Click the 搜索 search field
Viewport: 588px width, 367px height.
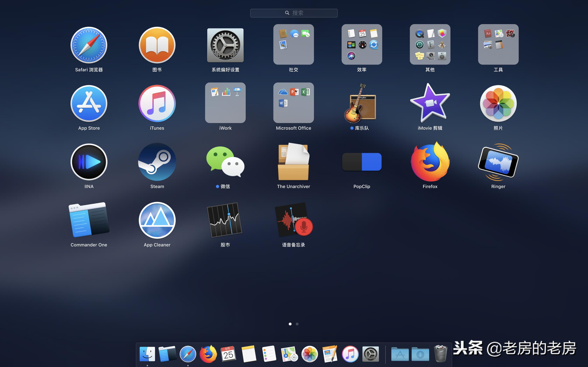tap(294, 13)
